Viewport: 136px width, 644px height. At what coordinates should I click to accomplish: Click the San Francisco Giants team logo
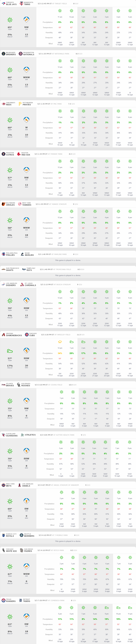click(4, 269)
